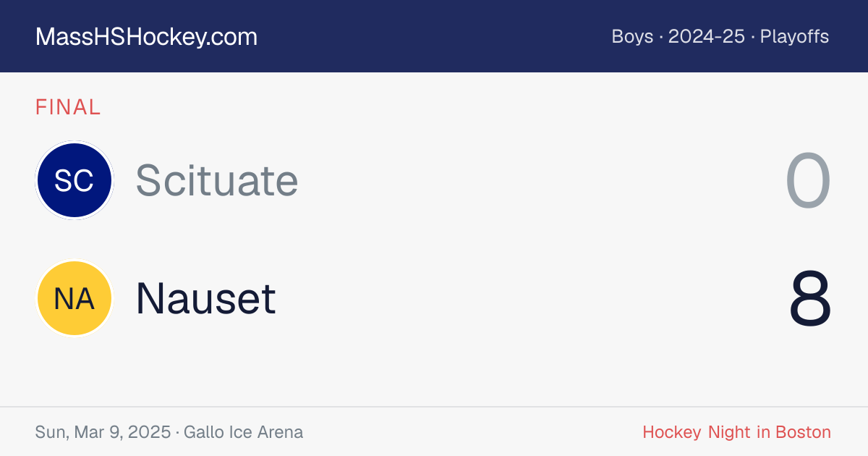
Task: Click the red FINAL status label
Action: 68,108
